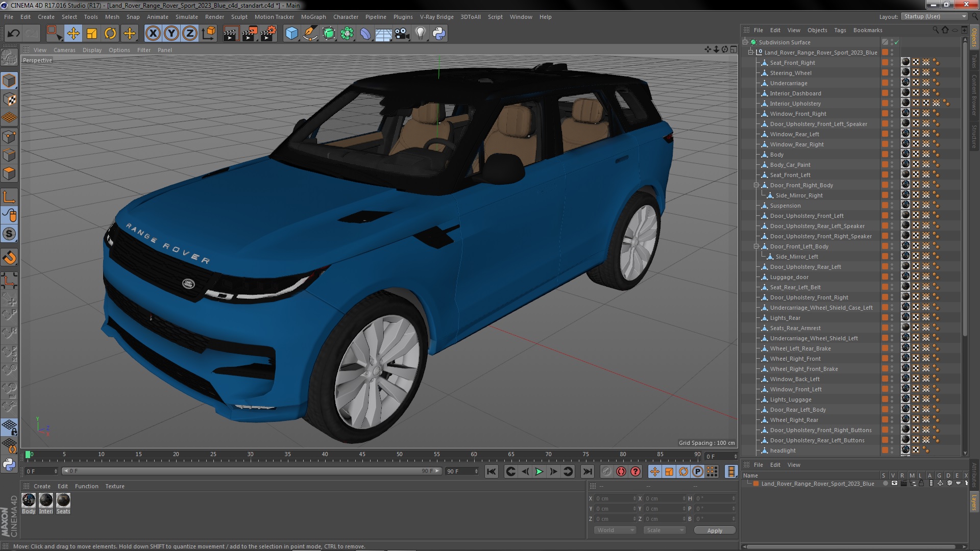Open the MoGraph array generator icon
Image resolution: width=980 pixels, height=551 pixels.
click(x=347, y=34)
